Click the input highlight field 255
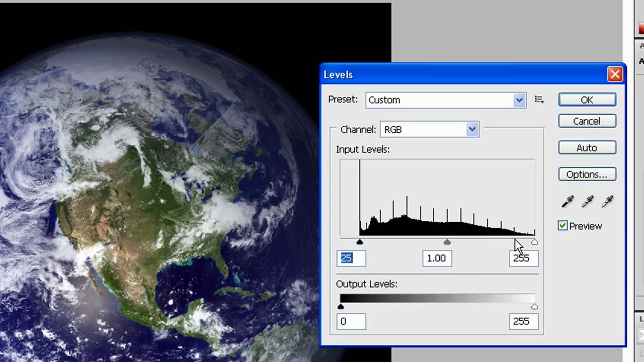644x362 pixels. point(524,258)
